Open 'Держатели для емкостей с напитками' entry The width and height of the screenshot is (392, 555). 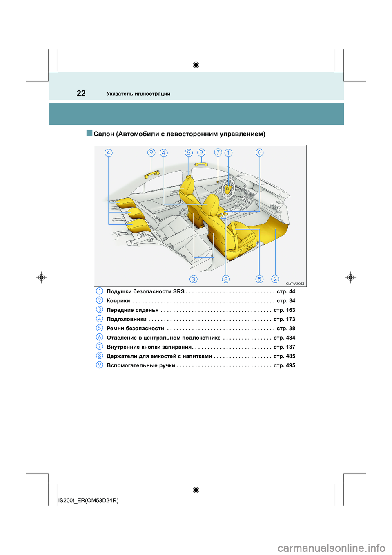159,356
